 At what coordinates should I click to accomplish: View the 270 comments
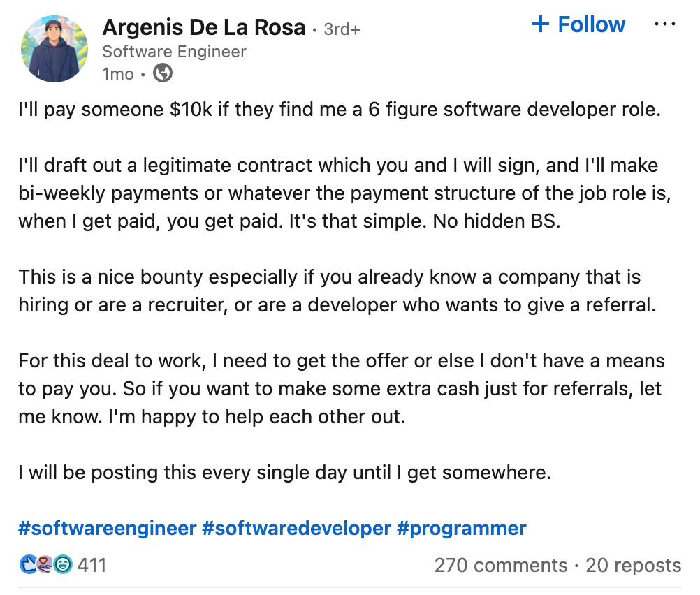click(x=501, y=565)
